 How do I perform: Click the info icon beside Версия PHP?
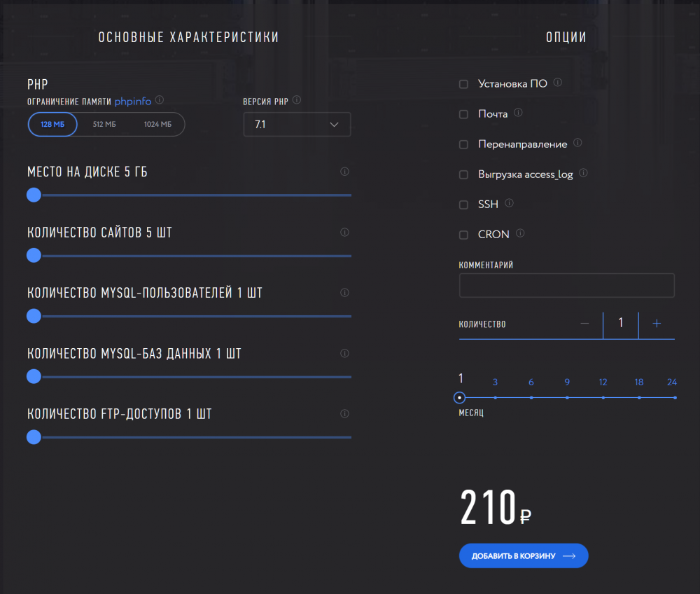pyautogui.click(x=296, y=100)
